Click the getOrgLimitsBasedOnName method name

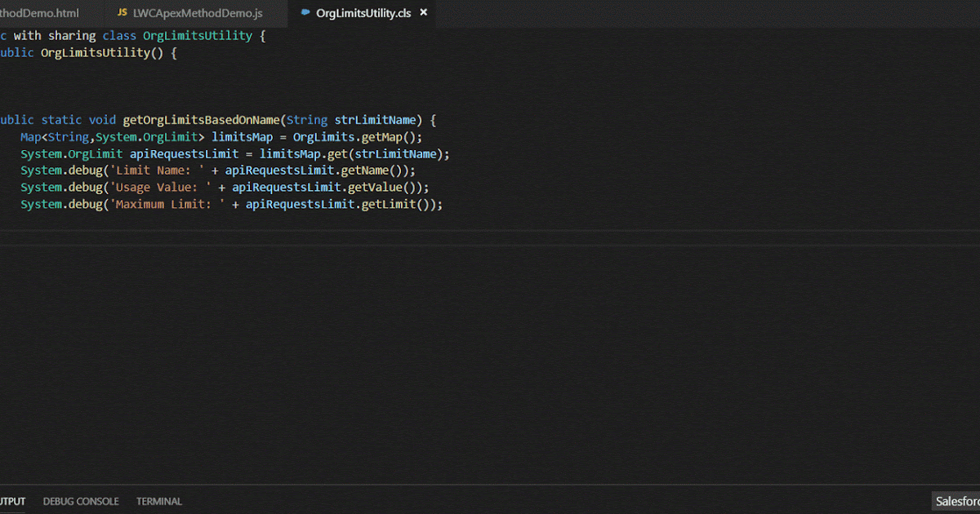[201, 120]
